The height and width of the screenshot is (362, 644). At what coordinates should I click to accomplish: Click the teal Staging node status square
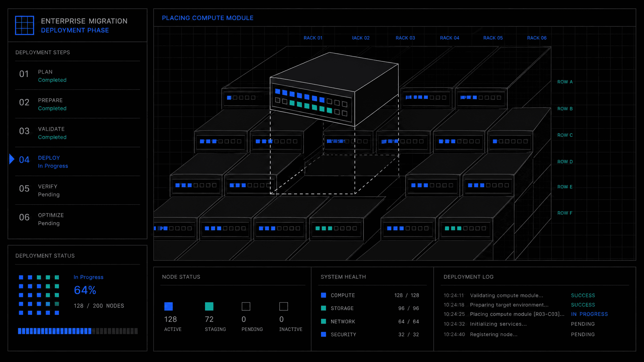[x=209, y=306]
